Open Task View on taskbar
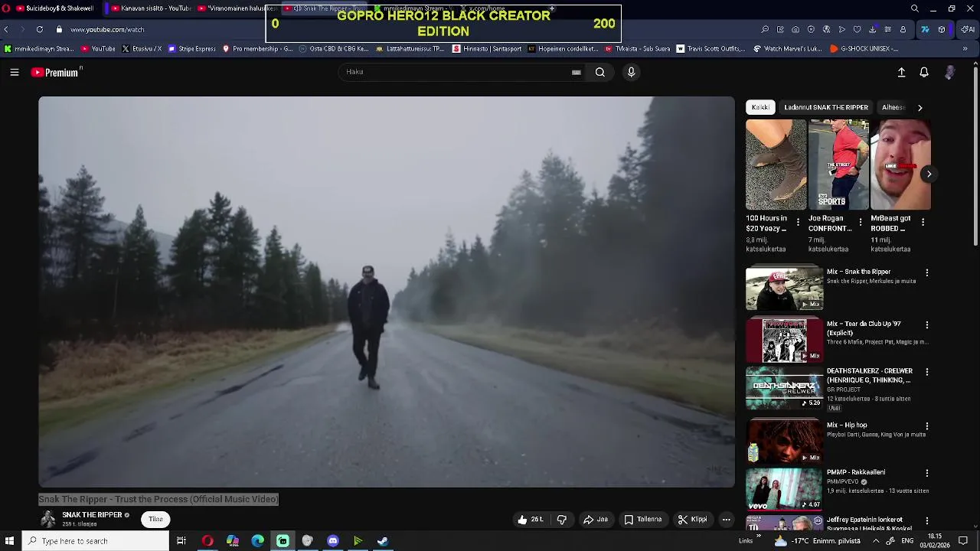 click(x=181, y=541)
